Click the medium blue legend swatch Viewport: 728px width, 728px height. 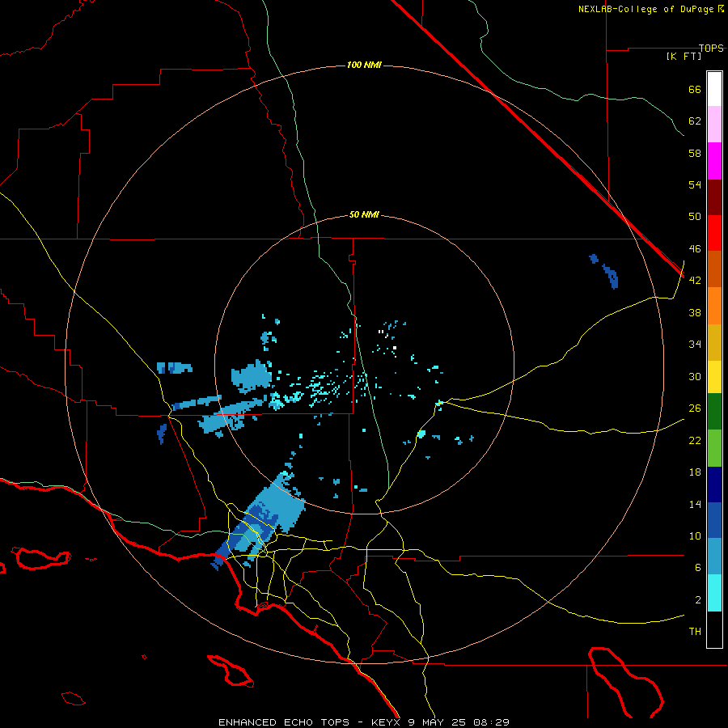tap(714, 520)
